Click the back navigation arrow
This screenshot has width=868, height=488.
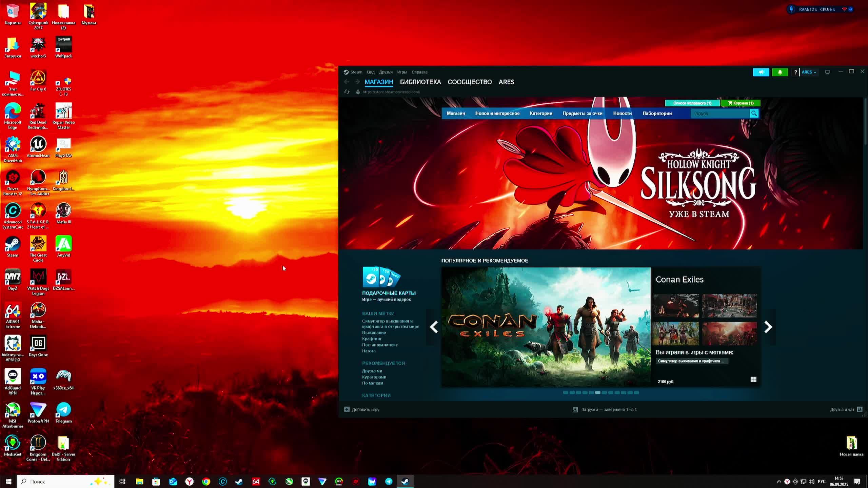(346, 82)
